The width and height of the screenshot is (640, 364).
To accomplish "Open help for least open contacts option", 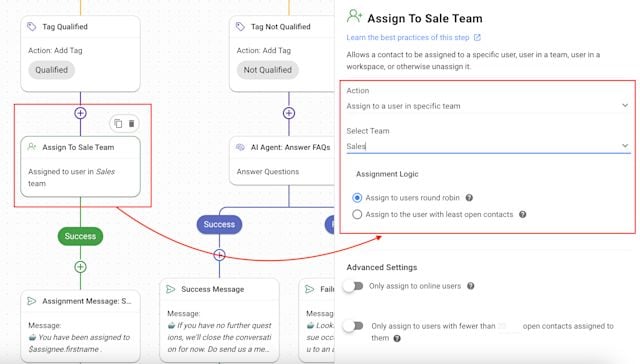I will (x=522, y=215).
